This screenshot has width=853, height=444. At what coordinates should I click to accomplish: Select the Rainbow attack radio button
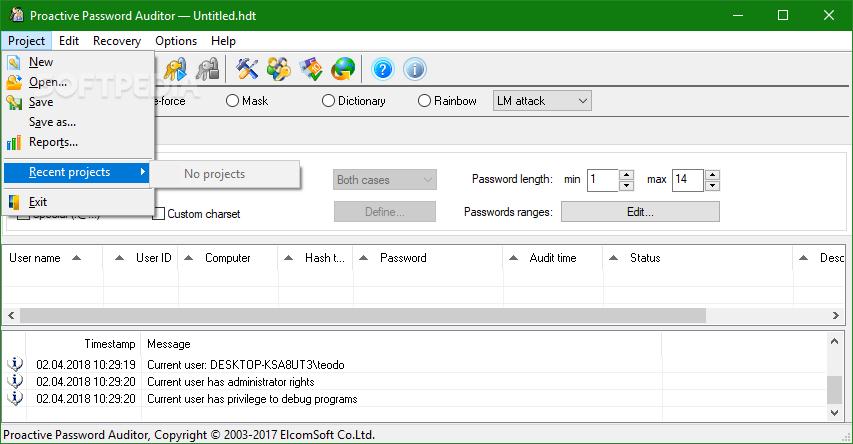tap(424, 101)
